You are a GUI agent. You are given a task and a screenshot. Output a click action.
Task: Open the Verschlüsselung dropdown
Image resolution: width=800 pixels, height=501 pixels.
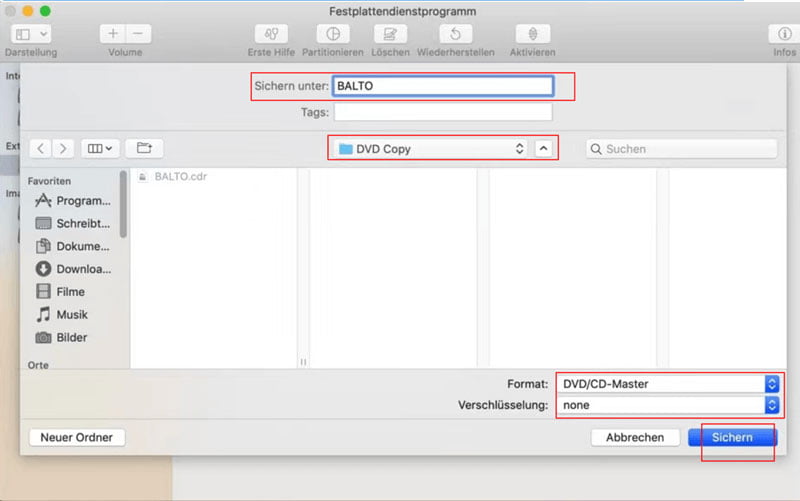coord(667,405)
